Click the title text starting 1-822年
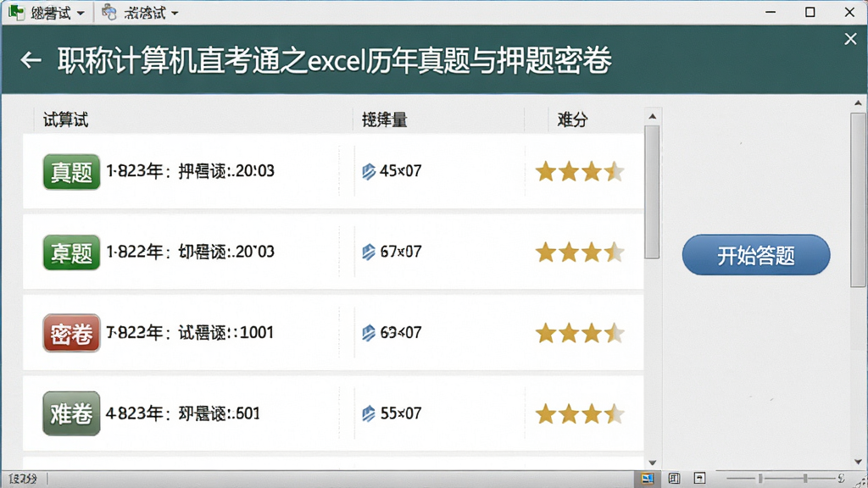 (190, 252)
